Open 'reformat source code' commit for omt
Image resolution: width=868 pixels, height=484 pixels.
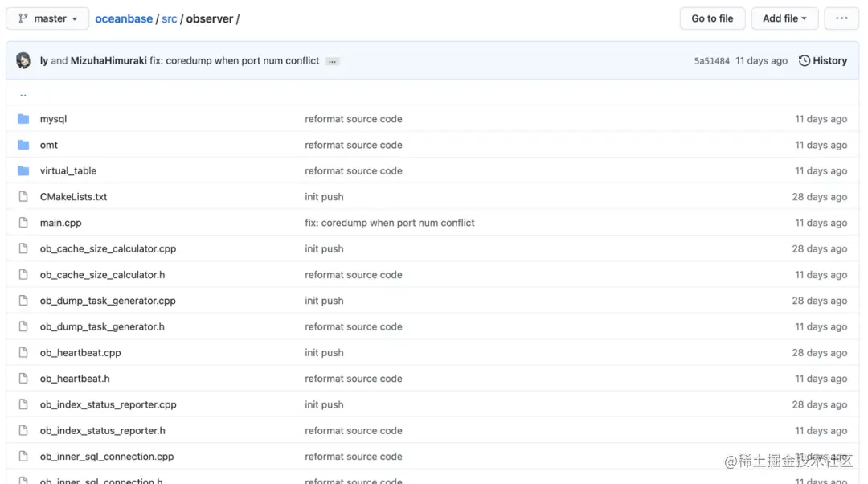point(353,145)
